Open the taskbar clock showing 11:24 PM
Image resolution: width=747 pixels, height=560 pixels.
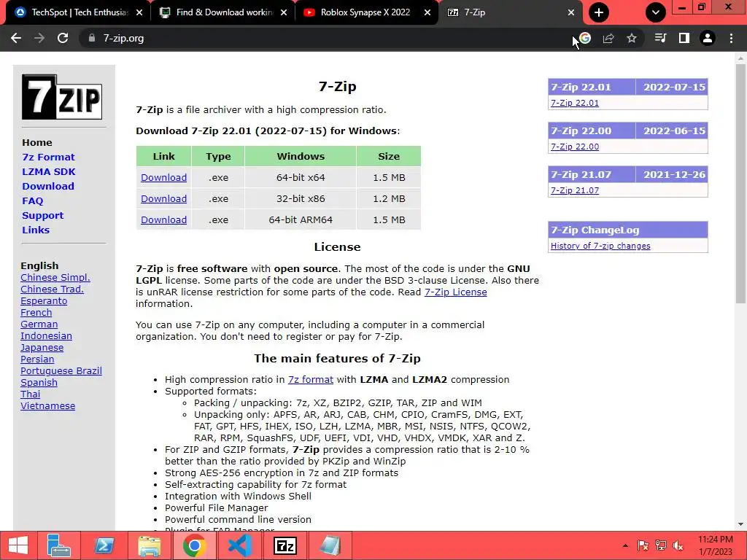point(716,545)
